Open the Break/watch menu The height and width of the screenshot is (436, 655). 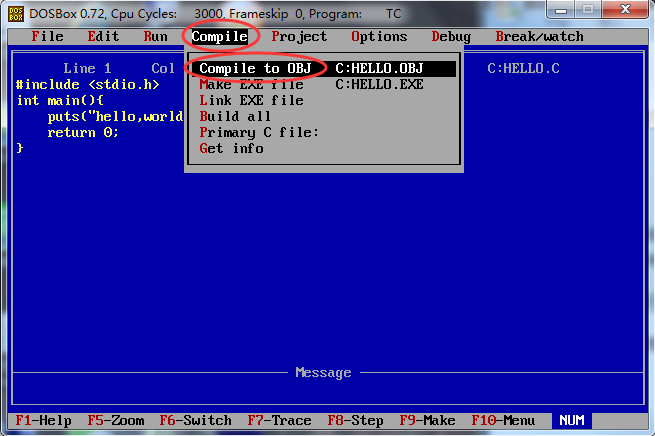(539, 37)
